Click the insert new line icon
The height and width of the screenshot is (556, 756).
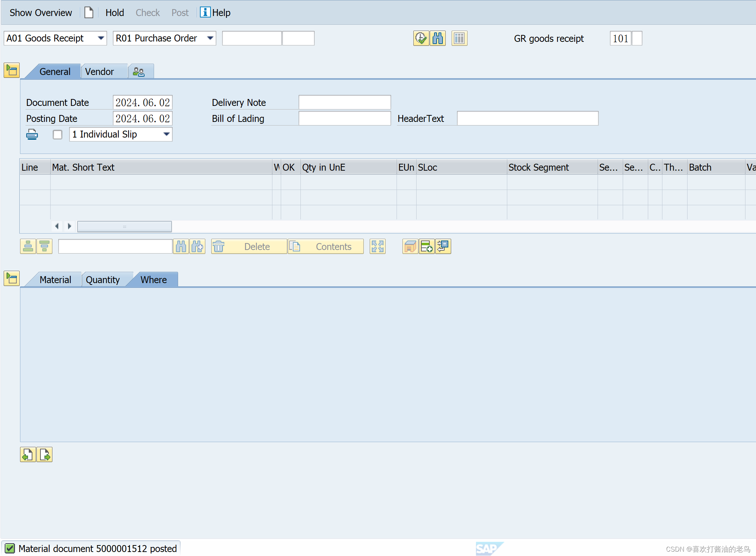tap(426, 246)
